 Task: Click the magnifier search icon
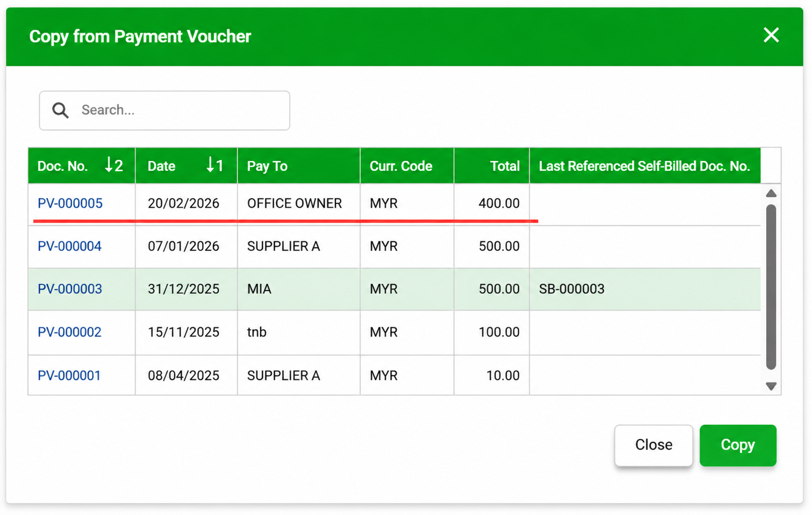point(60,110)
